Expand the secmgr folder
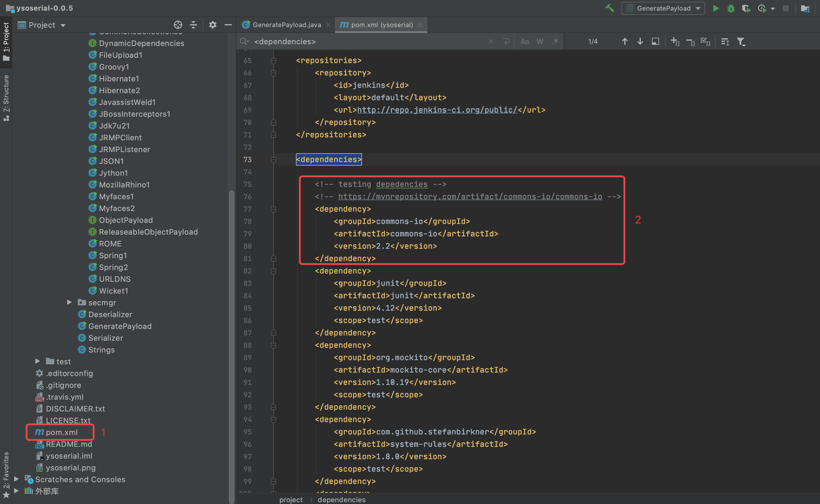 click(x=69, y=302)
